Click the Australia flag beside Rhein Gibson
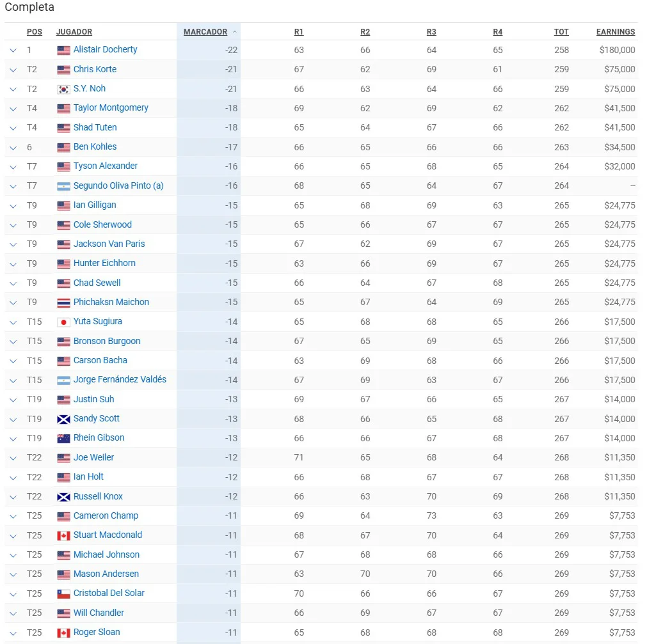 tap(63, 438)
